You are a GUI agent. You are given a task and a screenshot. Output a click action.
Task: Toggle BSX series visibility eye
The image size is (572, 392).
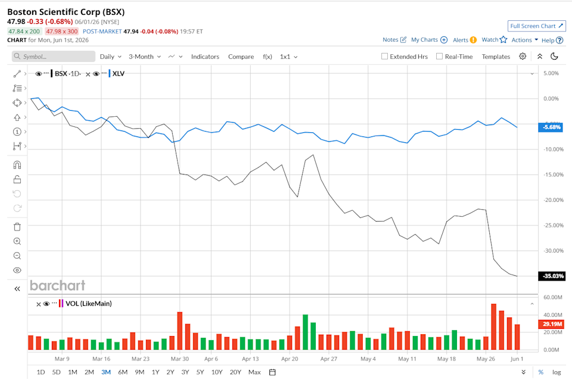(38, 74)
